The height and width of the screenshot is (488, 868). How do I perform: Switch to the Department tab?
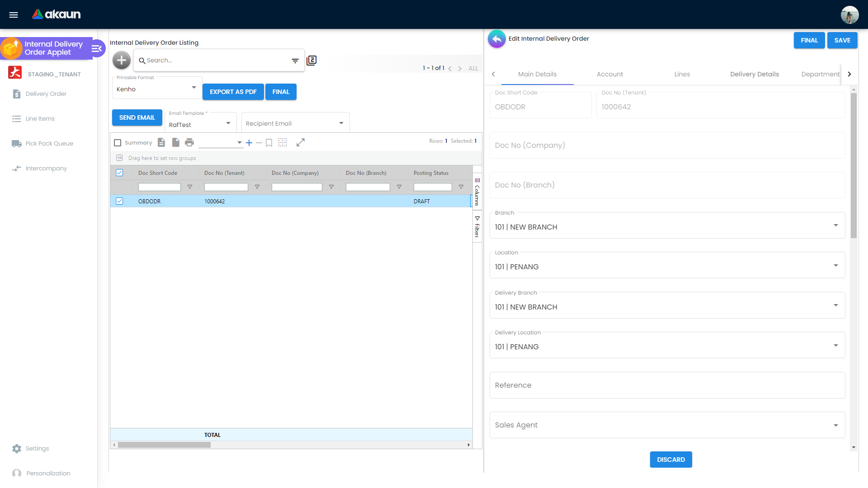820,74
